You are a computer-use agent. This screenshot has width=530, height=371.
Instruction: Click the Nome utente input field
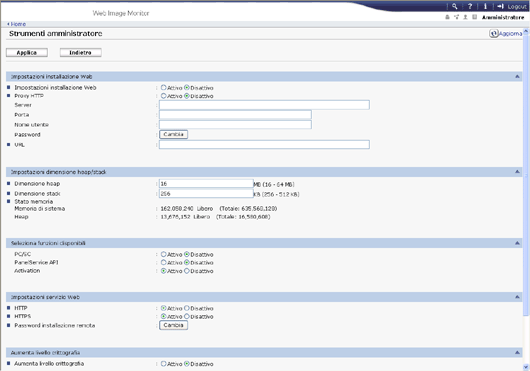(x=235, y=124)
